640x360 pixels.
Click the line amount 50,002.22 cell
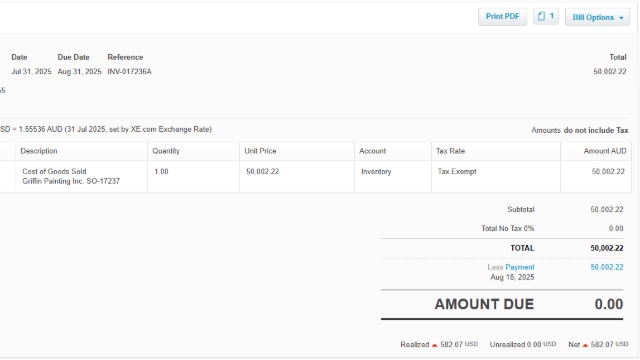click(596, 176)
